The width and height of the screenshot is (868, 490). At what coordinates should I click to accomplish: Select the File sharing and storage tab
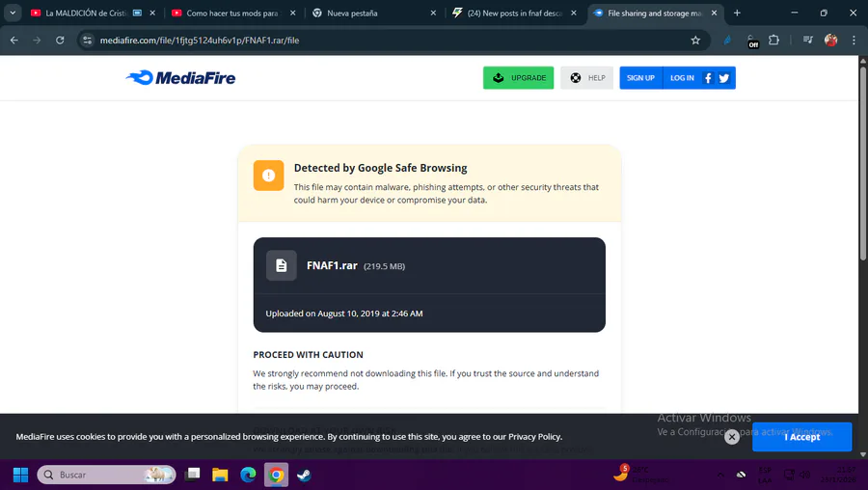[x=653, y=13]
